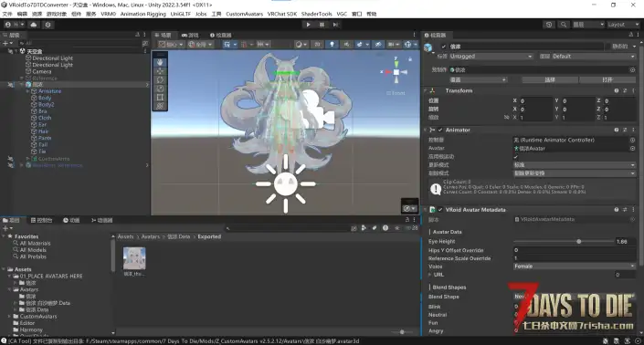Click the Step frame button
Image resolution: width=644 pixels, height=345 pixels.
pyautogui.click(x=335, y=25)
